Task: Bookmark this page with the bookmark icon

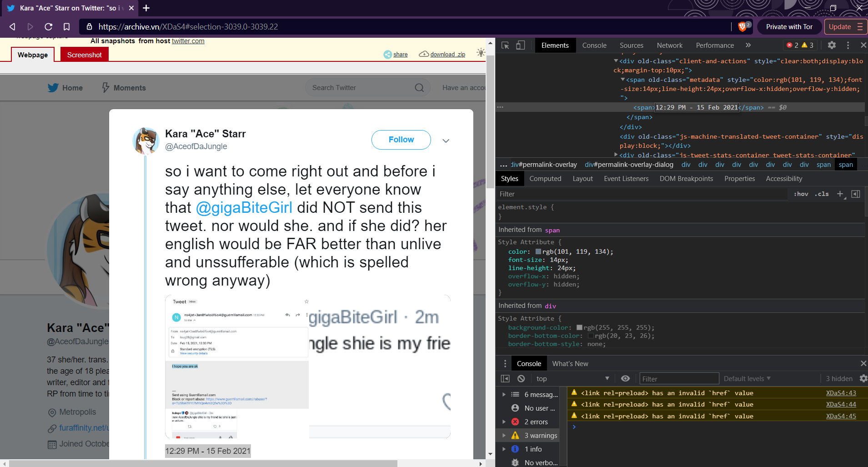Action: point(66,27)
